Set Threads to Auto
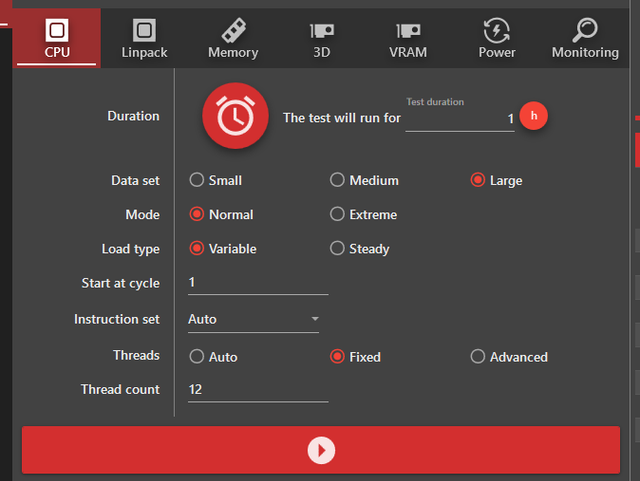 [x=197, y=356]
